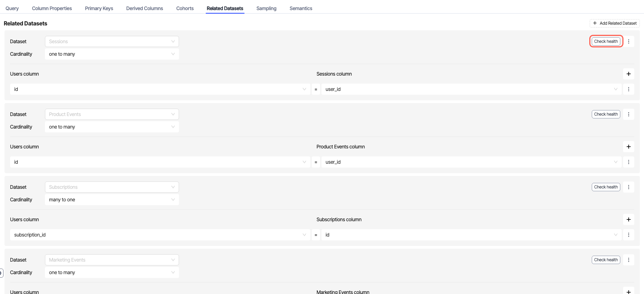Add a join column row for Product Events
The height and width of the screenshot is (294, 644).
pyautogui.click(x=628, y=147)
